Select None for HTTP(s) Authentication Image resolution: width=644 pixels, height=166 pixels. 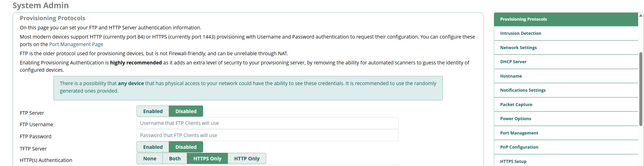(x=149, y=159)
